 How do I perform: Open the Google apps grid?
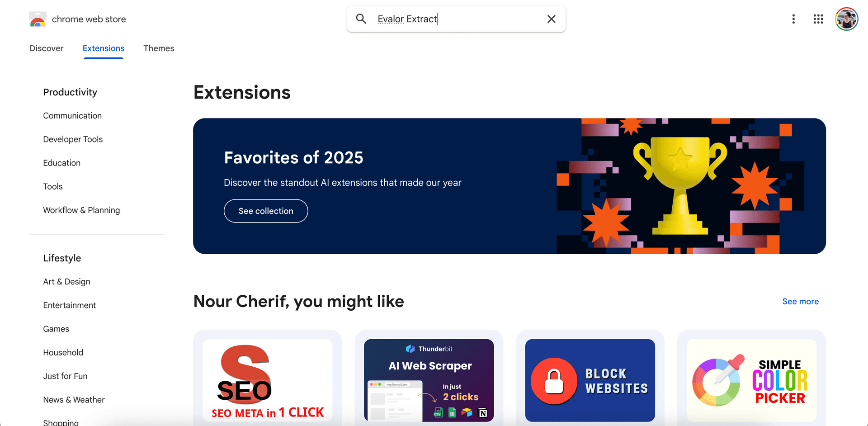(818, 19)
